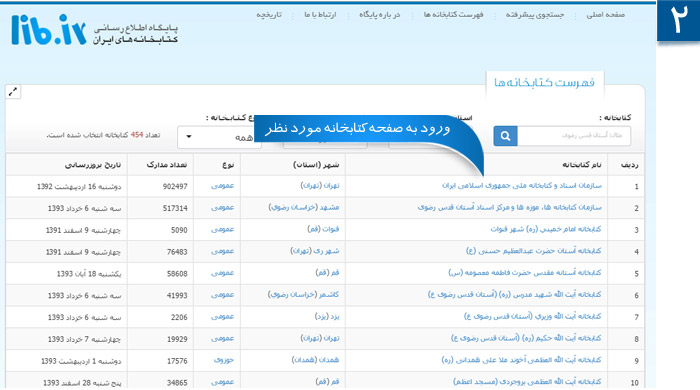Open کتابخانه آیت الله العظمی آخوند ملا علی همدانی
The width and height of the screenshot is (700, 390).
click(521, 360)
